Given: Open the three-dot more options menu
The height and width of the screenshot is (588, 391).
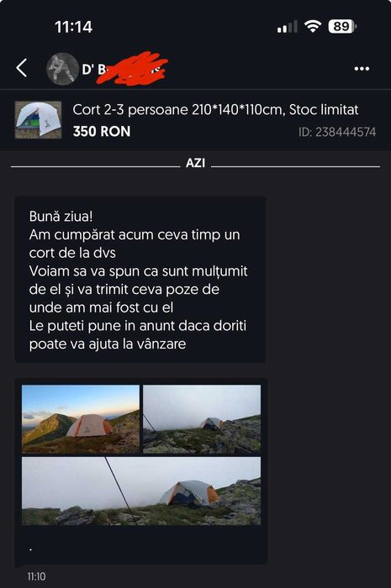Looking at the screenshot, I should click(362, 69).
